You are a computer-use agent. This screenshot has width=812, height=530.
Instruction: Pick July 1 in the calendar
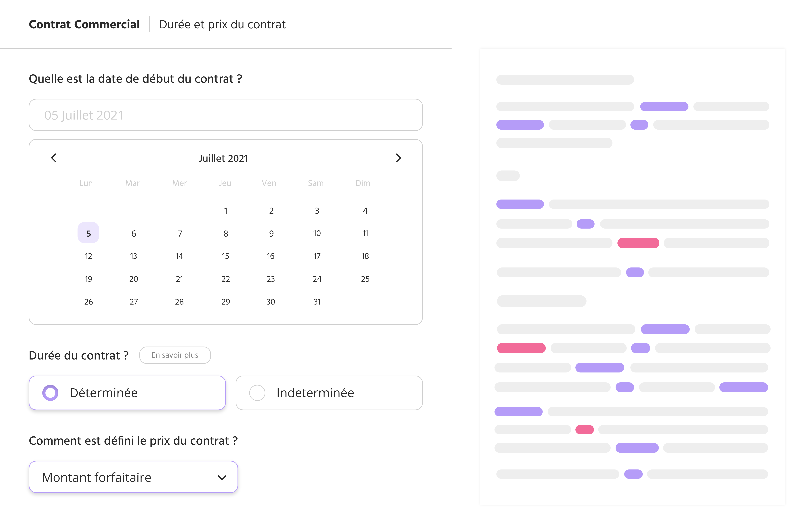coord(225,211)
